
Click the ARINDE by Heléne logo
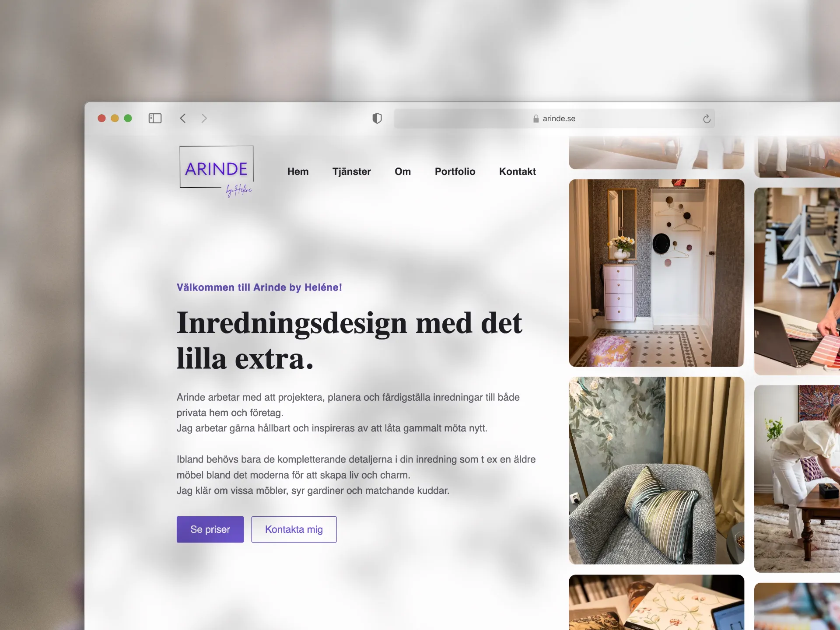(x=217, y=171)
